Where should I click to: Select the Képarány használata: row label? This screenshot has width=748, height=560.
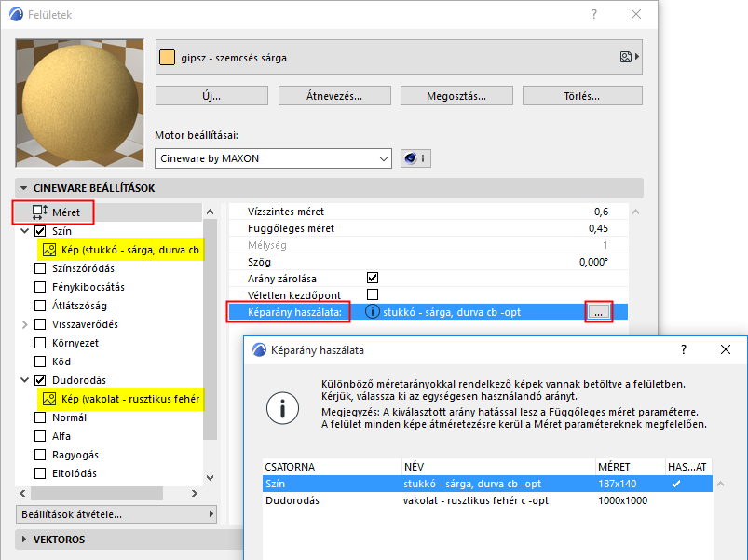(294, 312)
